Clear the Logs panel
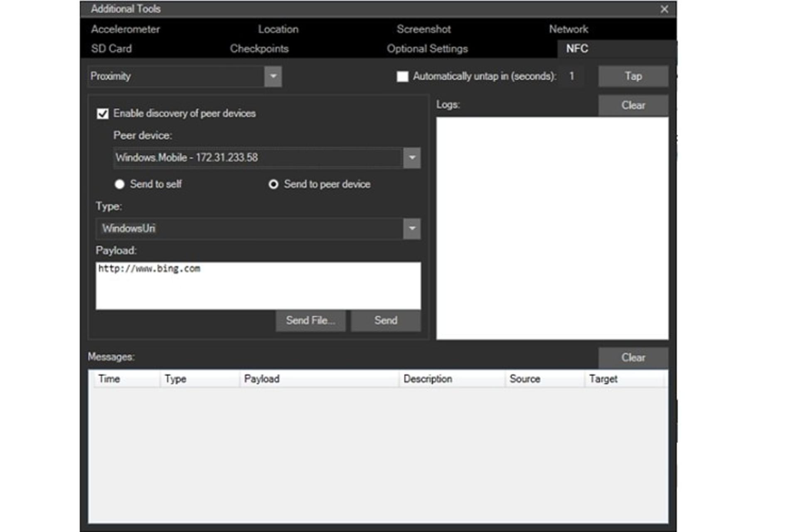This screenshot has height=532, width=798. pyautogui.click(x=633, y=105)
